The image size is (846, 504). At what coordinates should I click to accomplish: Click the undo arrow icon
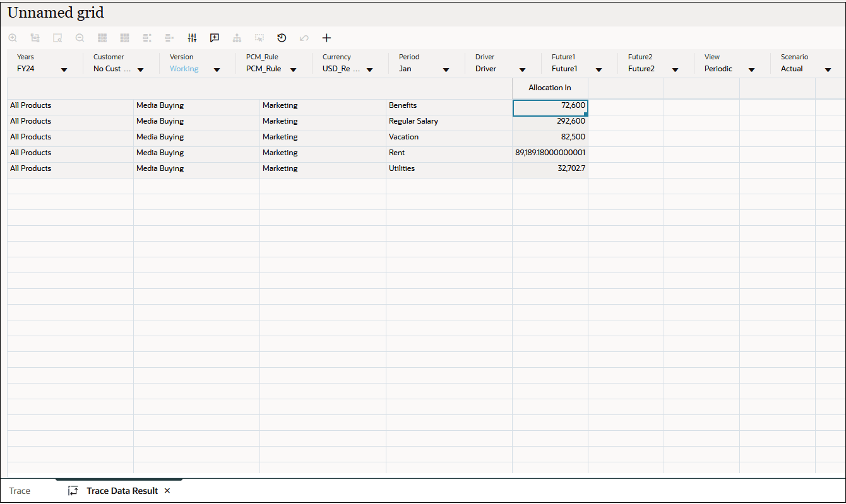click(x=304, y=38)
